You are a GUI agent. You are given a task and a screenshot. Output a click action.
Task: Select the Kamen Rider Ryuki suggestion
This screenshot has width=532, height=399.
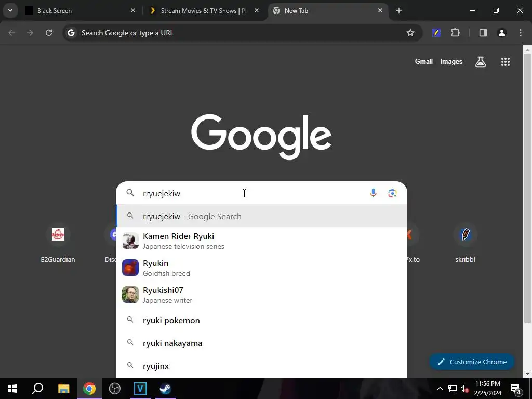[262, 241]
